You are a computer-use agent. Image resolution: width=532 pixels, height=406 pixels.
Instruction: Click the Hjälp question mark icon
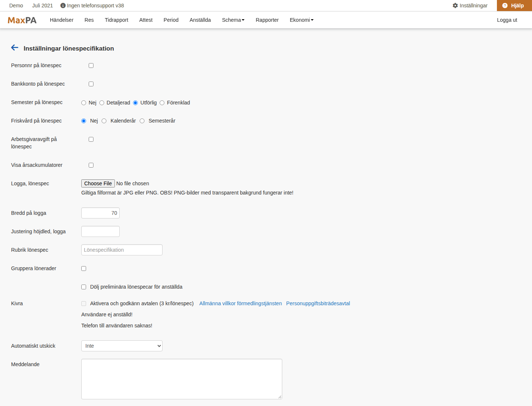pos(505,6)
